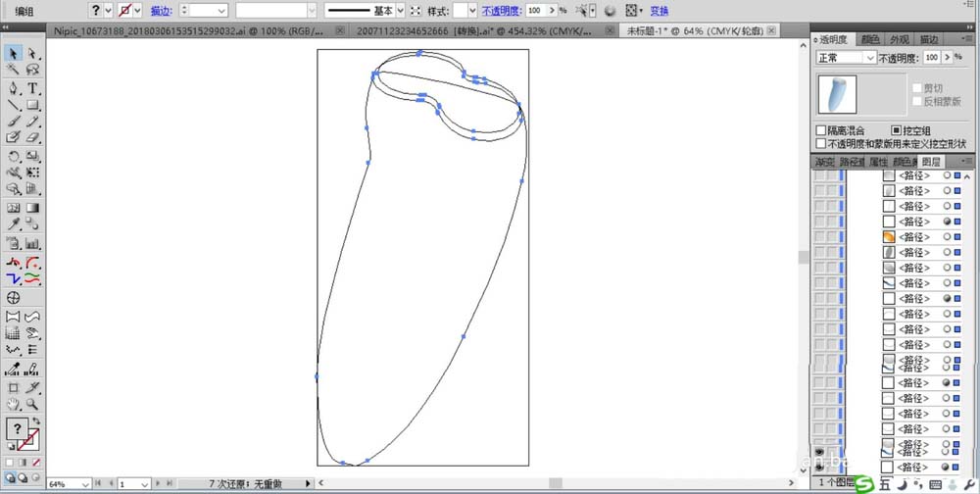Toggle the 反相蒙版 checkbox
The height and width of the screenshot is (494, 980).
pyautogui.click(x=917, y=101)
